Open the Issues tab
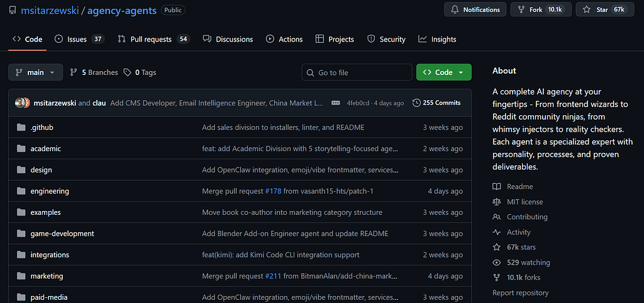This screenshot has height=303, width=644. click(80, 40)
